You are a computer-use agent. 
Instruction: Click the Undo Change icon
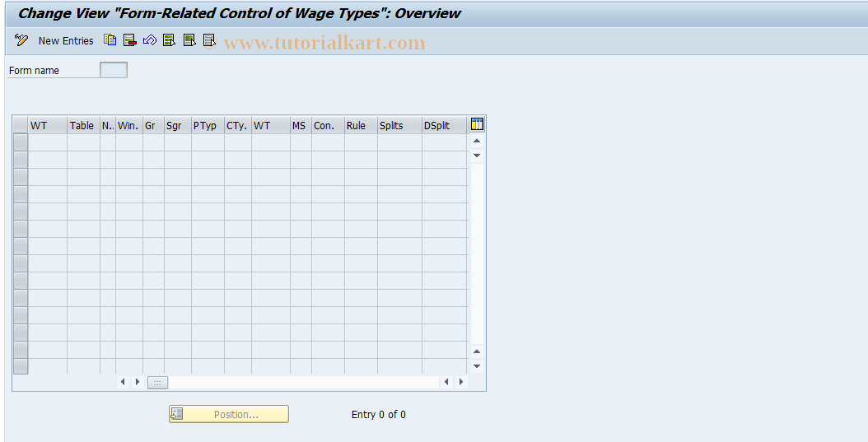(x=149, y=40)
